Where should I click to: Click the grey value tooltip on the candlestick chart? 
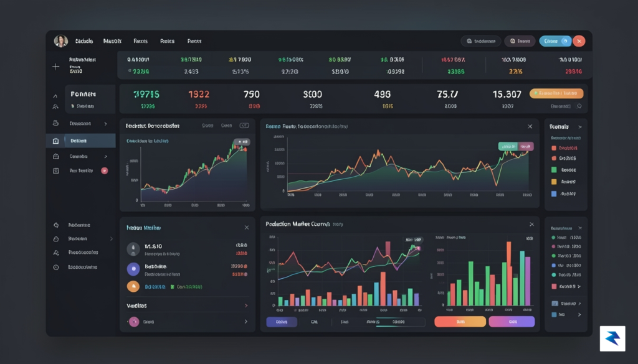[242, 142]
